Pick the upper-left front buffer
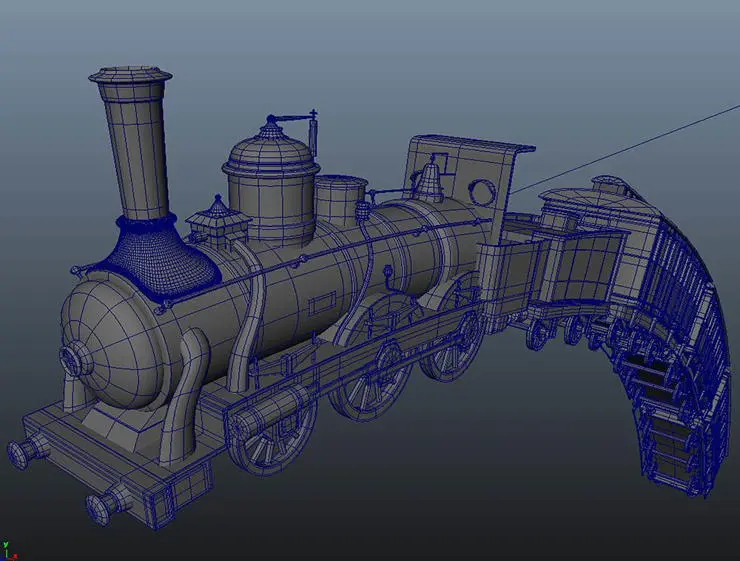Screen dimensions: 740x561 click(x=27, y=451)
